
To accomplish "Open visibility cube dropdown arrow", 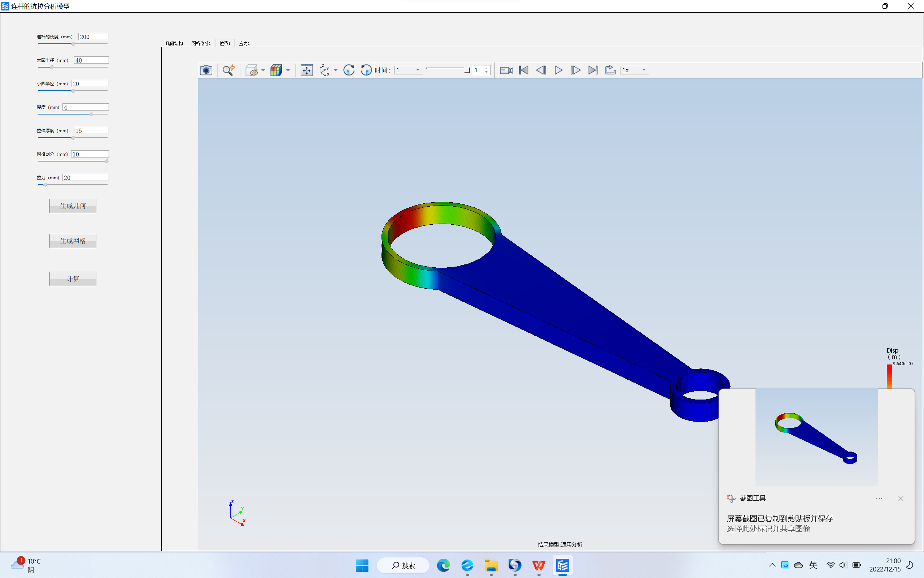I will (x=263, y=70).
